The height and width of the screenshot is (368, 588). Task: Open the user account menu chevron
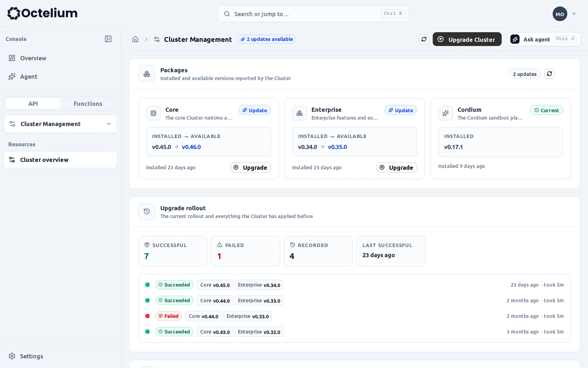(574, 14)
